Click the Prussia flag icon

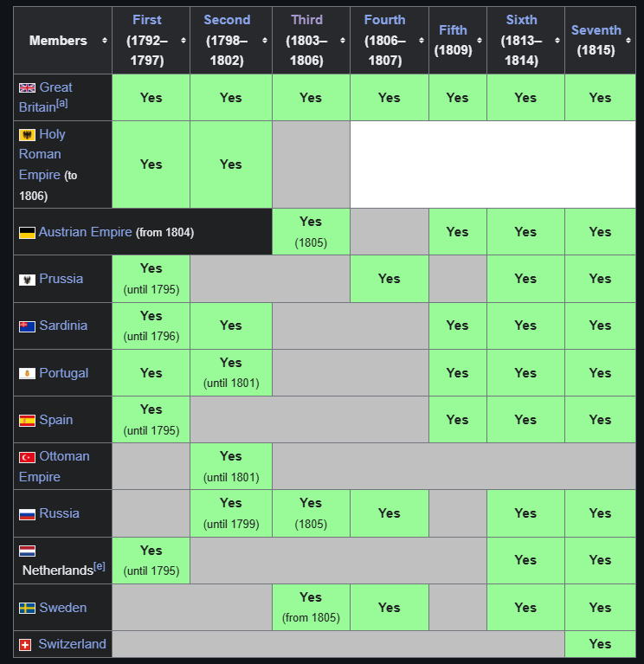tap(27, 280)
